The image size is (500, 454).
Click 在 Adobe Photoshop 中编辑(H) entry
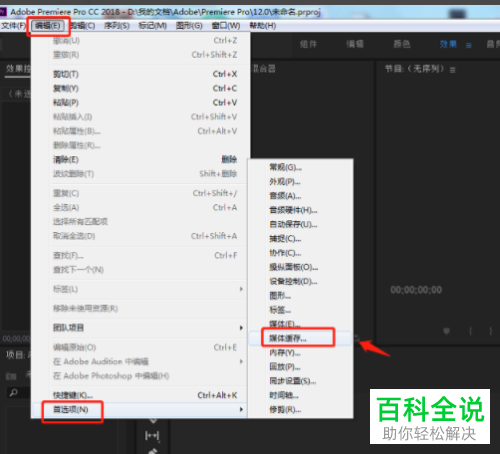tap(140, 376)
